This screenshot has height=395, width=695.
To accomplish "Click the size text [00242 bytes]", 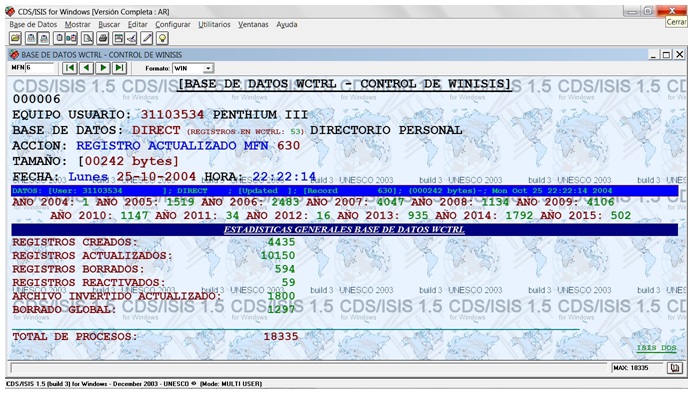I will [x=129, y=161].
